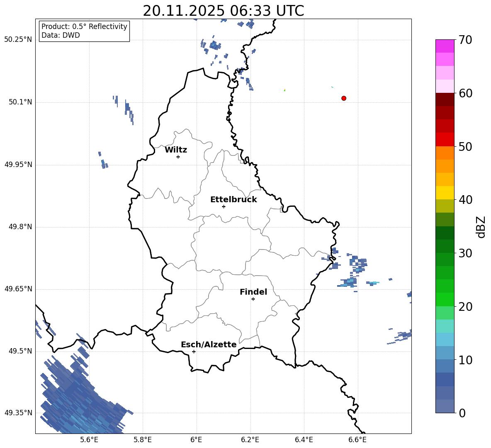Image resolution: width=491 pixels, height=448 pixels.
Task: Click the 49.95°N latitude tick label
Action: 18,165
